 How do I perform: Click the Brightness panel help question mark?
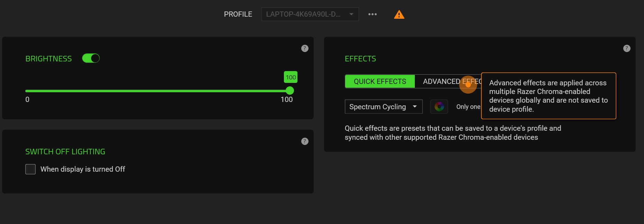(305, 48)
